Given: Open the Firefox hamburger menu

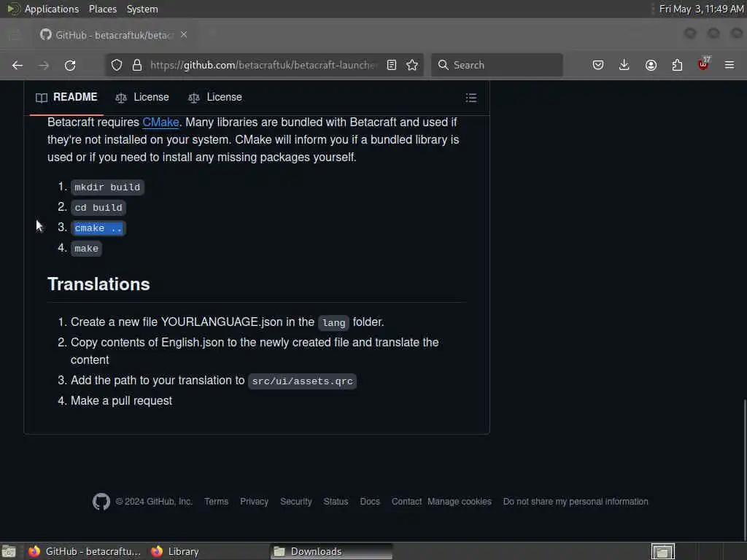Looking at the screenshot, I should point(729,65).
